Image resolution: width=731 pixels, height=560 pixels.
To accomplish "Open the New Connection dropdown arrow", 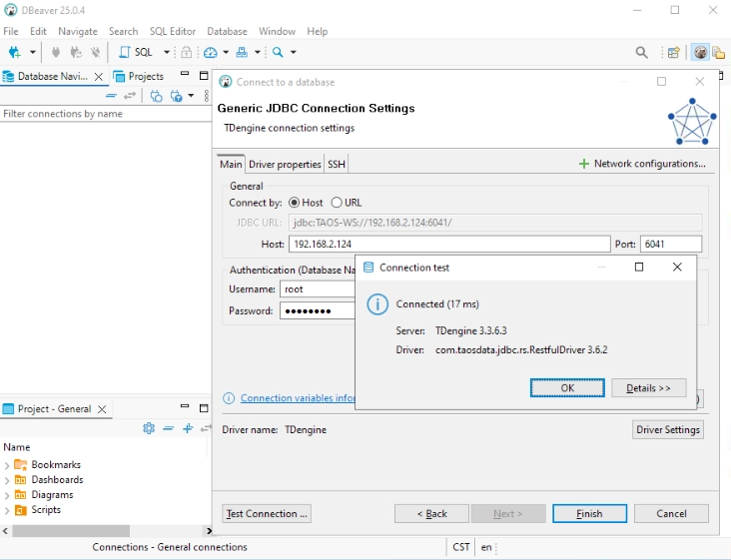I will pos(33,52).
